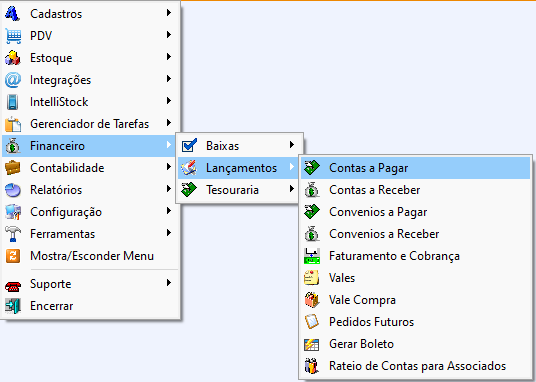
Task: Click the Gerar Boleto spreadsheet icon
Action: [x=312, y=344]
